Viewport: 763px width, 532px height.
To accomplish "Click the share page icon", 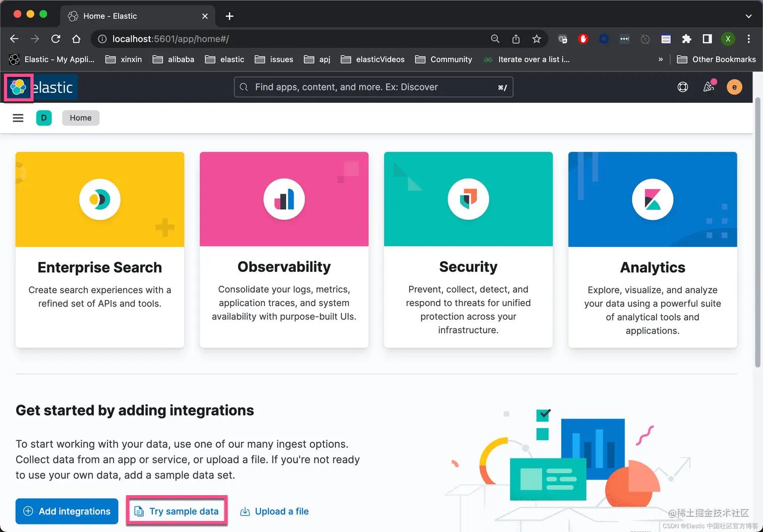I will pyautogui.click(x=516, y=39).
